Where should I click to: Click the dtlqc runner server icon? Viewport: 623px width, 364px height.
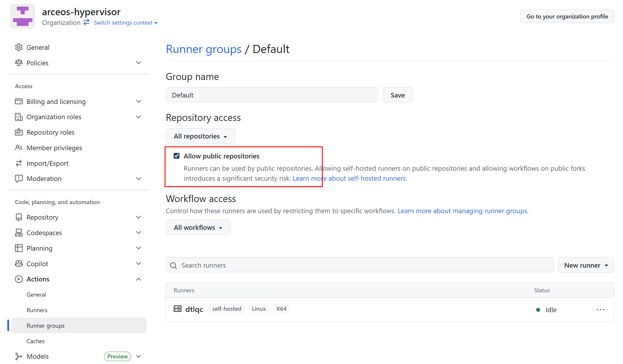(177, 309)
